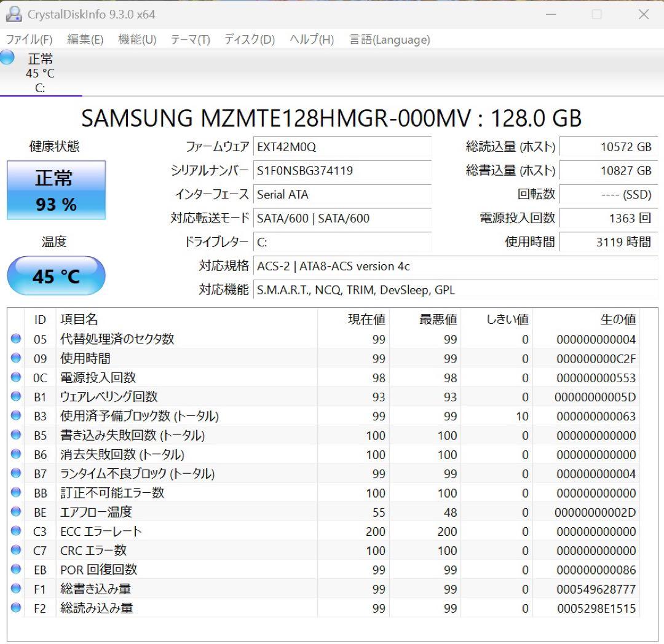Click the status dot for ウェアレベリング回数
Viewport: 664px width, 644px height.
click(15, 396)
